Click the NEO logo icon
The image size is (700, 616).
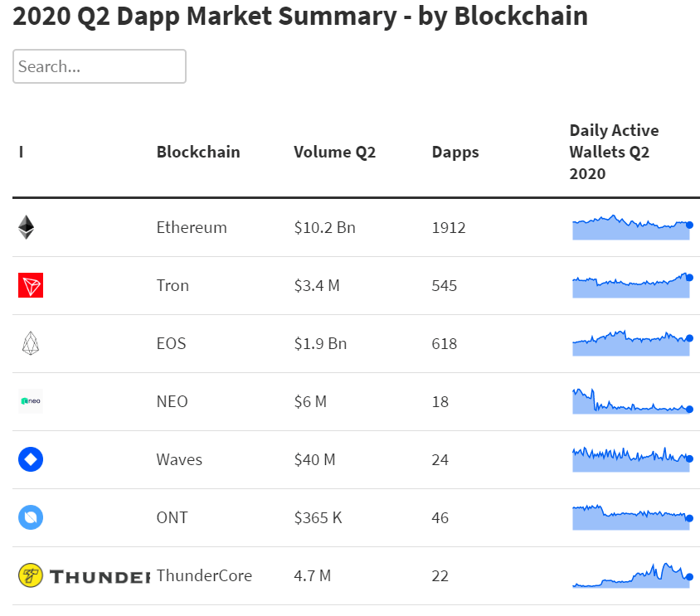(x=31, y=401)
